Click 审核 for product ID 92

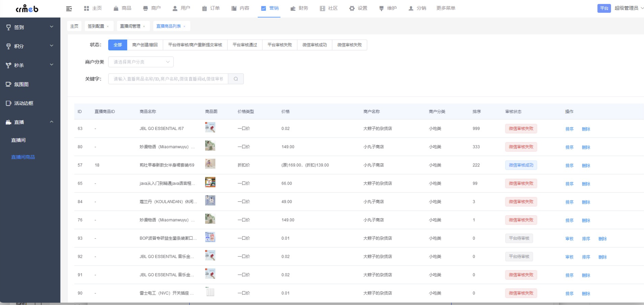pos(569,257)
